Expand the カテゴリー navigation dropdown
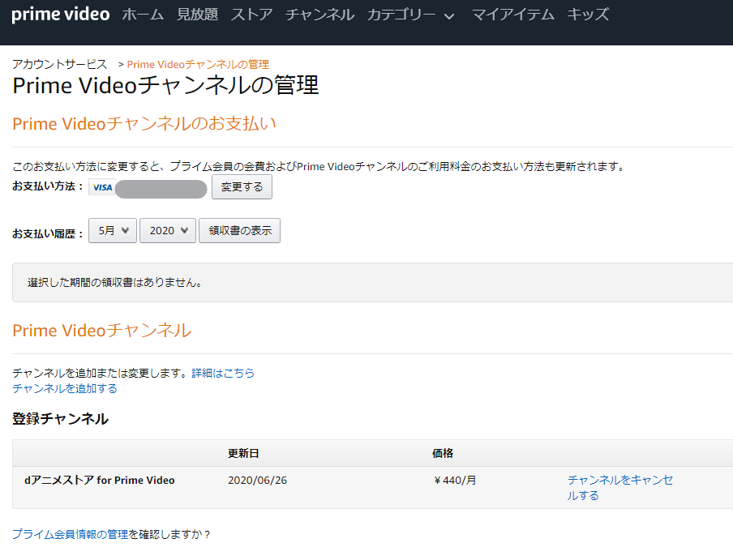733x560 pixels. pyautogui.click(x=409, y=14)
